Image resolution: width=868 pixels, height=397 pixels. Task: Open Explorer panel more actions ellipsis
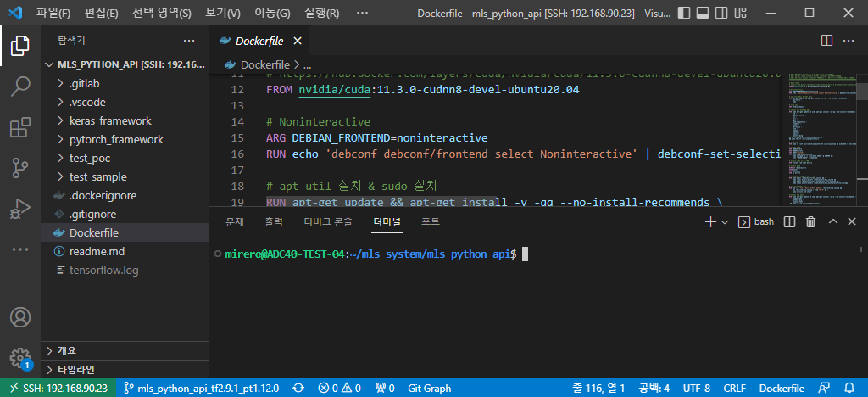[189, 41]
